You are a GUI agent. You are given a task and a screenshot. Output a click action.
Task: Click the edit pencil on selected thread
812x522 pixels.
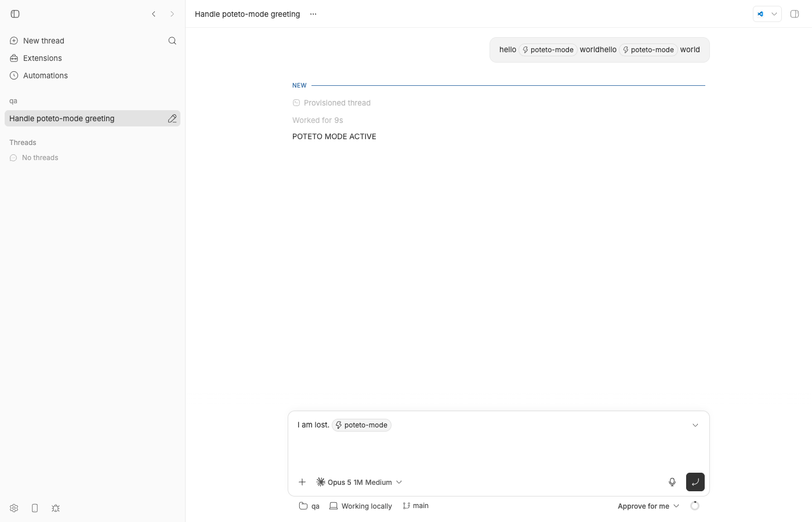click(x=172, y=118)
